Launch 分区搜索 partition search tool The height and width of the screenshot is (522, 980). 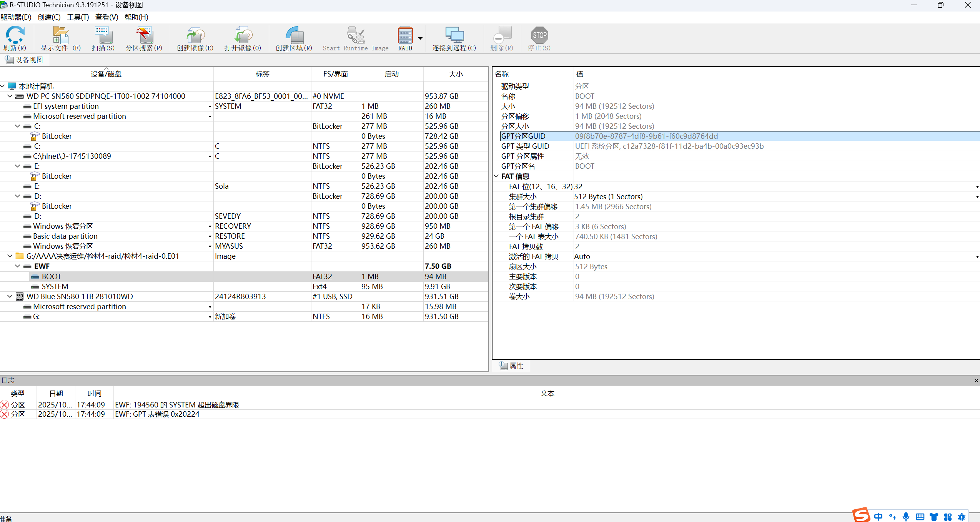(144, 35)
